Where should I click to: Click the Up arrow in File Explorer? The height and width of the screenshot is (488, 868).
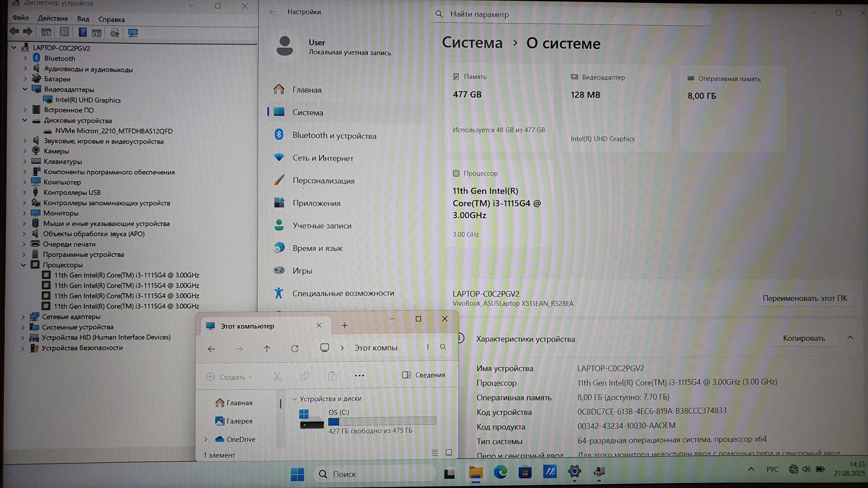[x=267, y=349]
